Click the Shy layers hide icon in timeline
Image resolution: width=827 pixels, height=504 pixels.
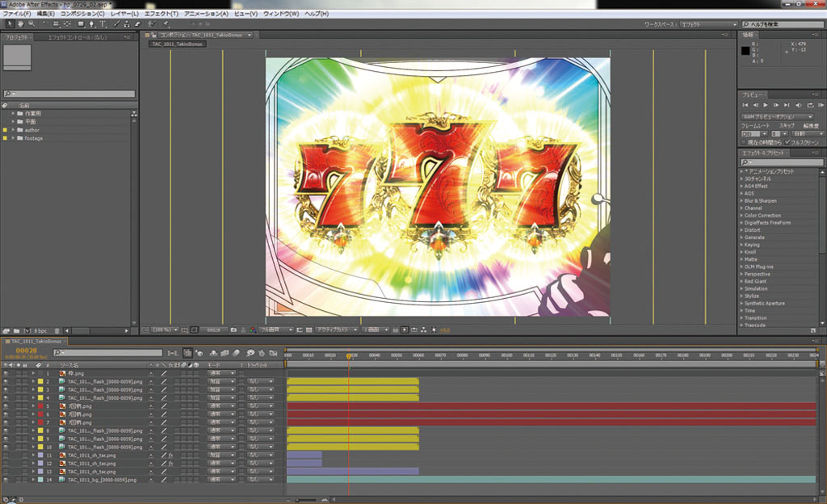213,353
